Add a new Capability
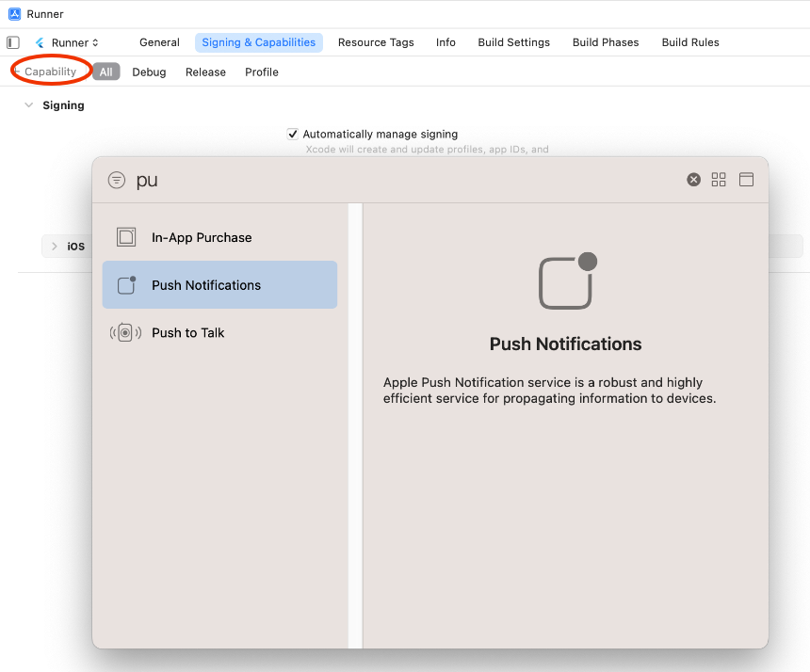 (x=47, y=72)
